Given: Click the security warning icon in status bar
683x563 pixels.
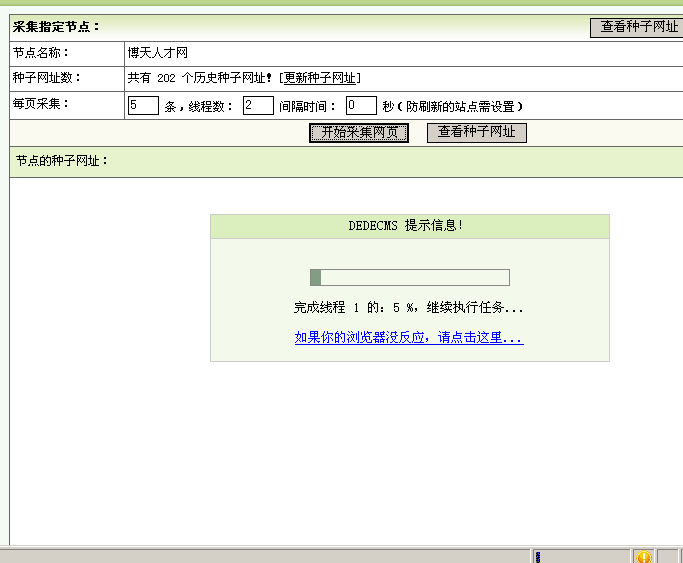Looking at the screenshot, I should pos(644,556).
